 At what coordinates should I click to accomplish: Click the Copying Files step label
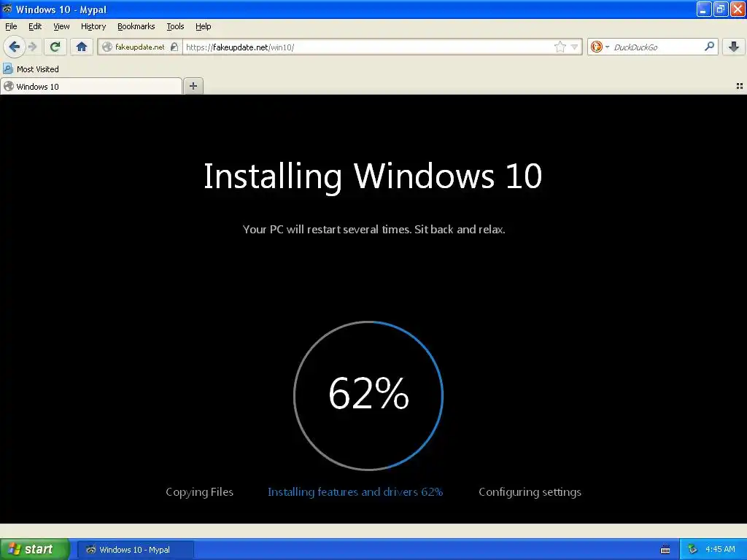click(200, 492)
